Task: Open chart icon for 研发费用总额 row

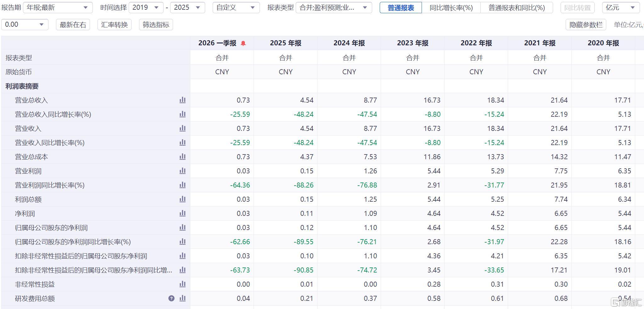Action: (182, 298)
